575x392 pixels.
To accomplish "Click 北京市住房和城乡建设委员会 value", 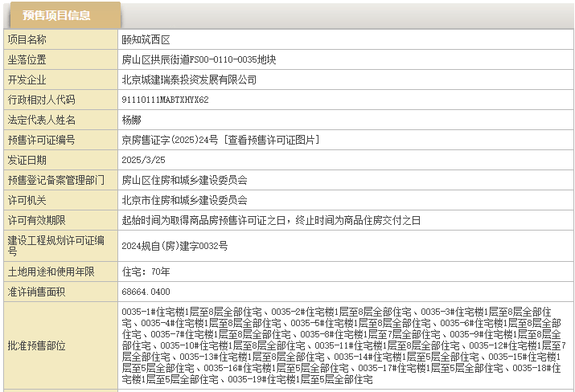I will click(x=184, y=200).
